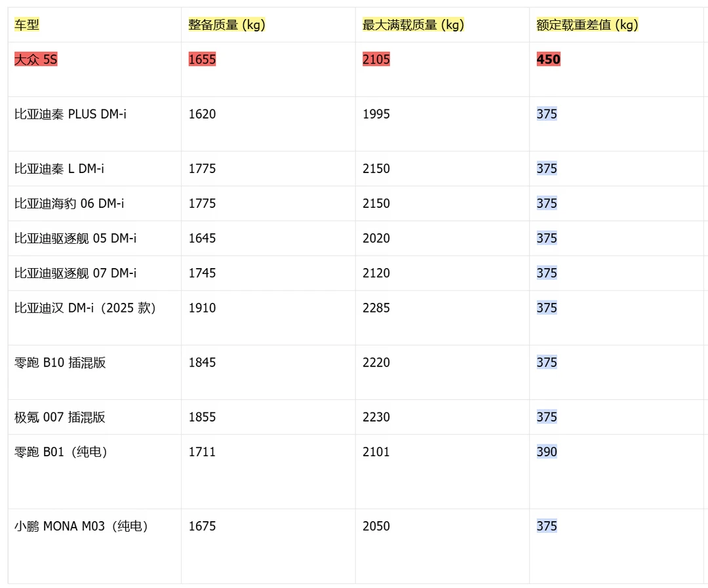Click the 比亚迪秦 PLUS DM-i row name
This screenshot has height=588, width=708.
pos(70,114)
